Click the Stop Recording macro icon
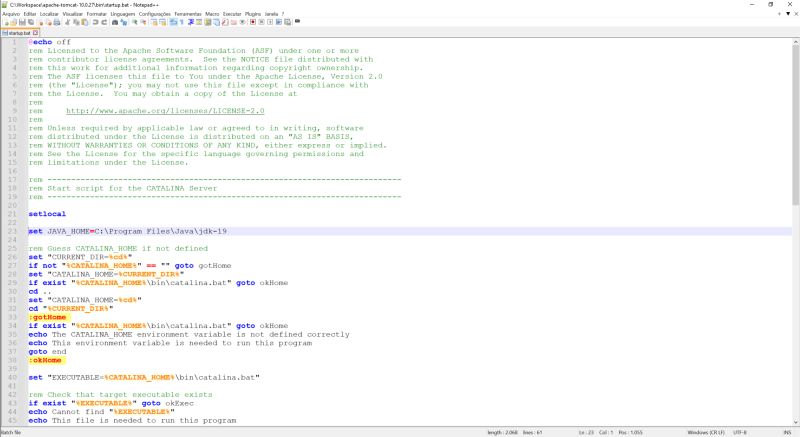Viewport: 800px width, 437px height. [x=262, y=22]
